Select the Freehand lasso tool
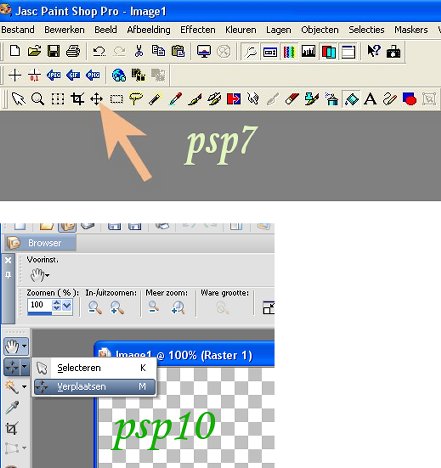The height and width of the screenshot is (468, 441). coord(135,99)
